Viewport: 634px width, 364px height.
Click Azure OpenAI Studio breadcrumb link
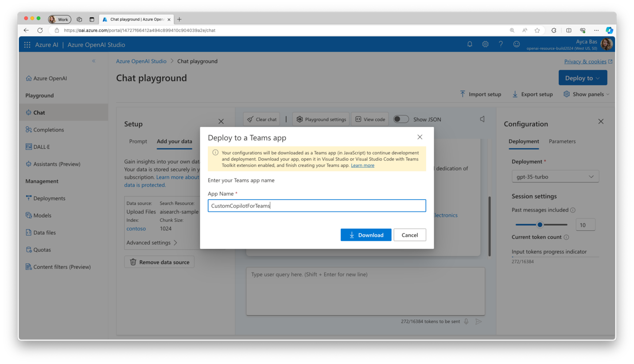click(x=141, y=61)
